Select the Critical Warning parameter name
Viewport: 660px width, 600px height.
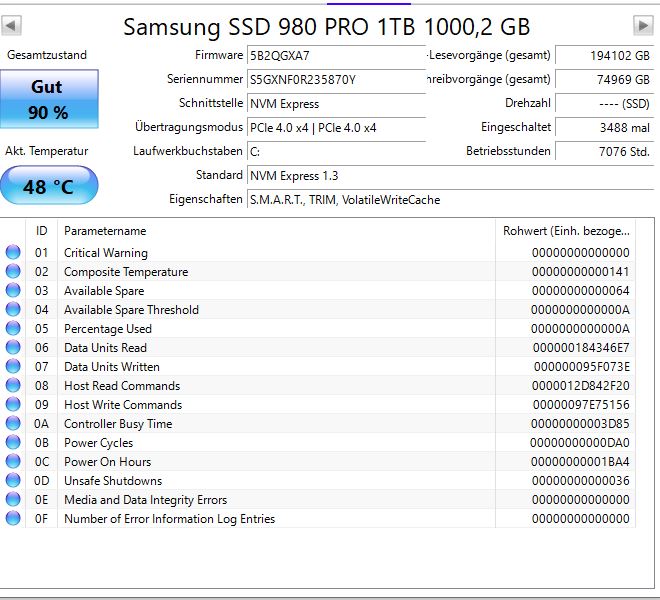click(106, 253)
